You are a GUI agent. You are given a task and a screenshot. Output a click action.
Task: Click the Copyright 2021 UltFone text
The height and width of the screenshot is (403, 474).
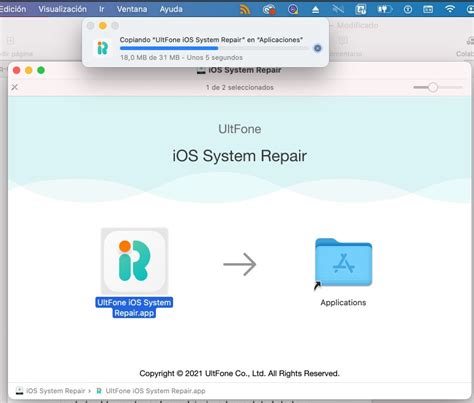coord(239,373)
